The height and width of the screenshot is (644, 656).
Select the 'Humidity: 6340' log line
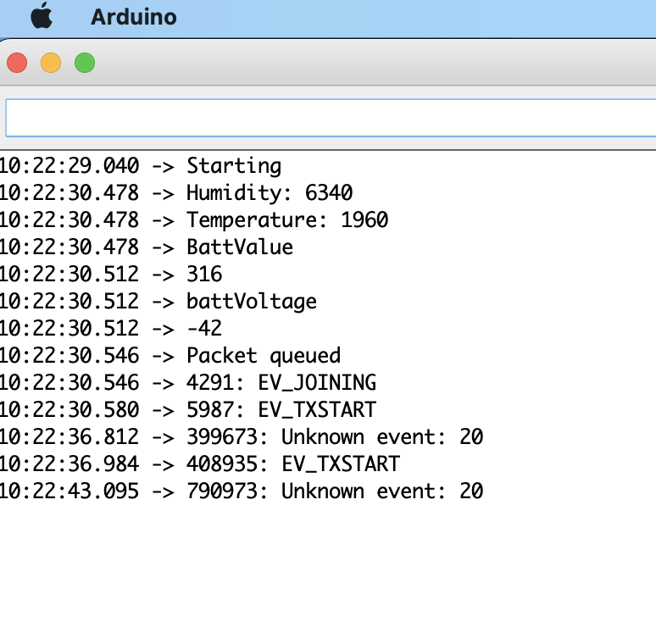pos(176,193)
